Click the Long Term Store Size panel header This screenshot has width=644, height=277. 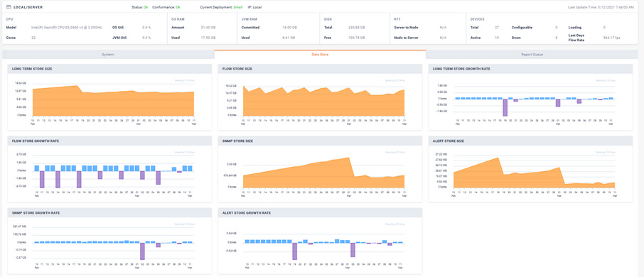point(109,69)
